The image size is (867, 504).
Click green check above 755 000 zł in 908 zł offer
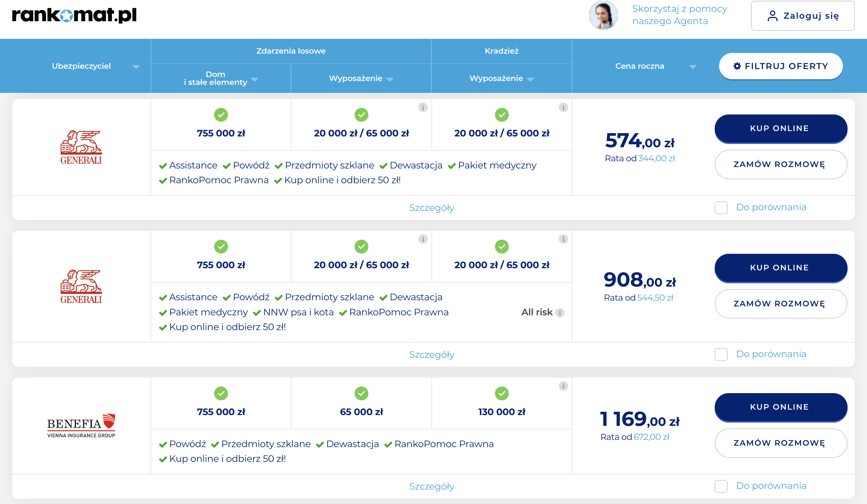[x=221, y=247]
